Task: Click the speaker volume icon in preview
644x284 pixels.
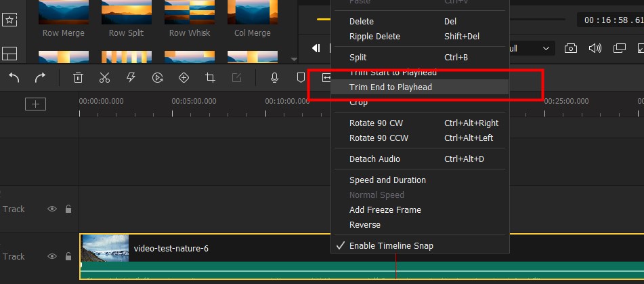Action: (595, 48)
